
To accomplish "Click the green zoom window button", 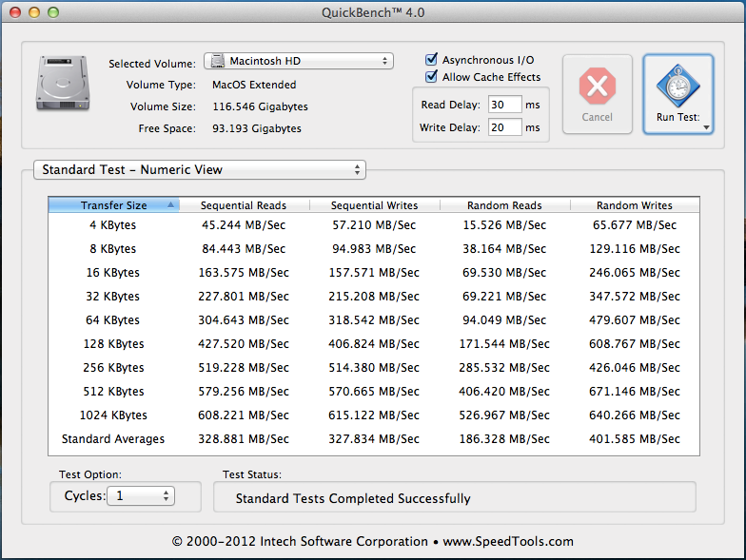I will click(53, 12).
